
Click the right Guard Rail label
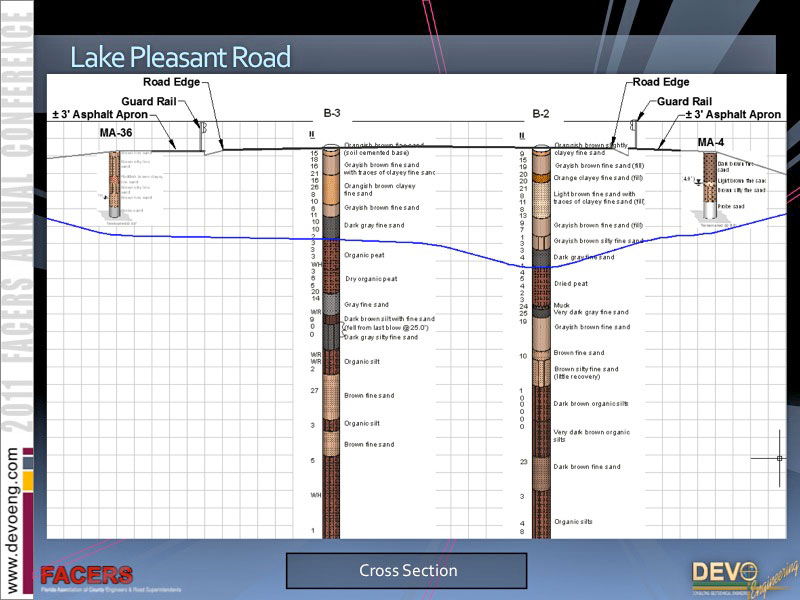point(684,101)
